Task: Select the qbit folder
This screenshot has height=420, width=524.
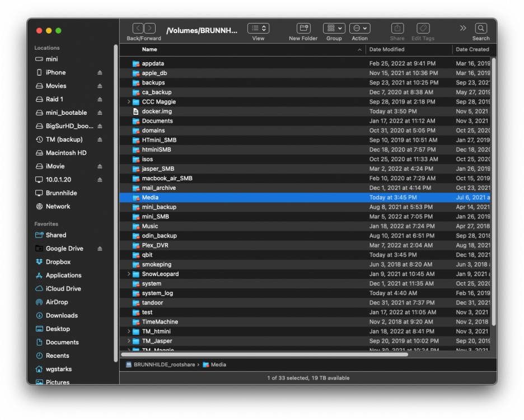Action: [x=305, y=255]
